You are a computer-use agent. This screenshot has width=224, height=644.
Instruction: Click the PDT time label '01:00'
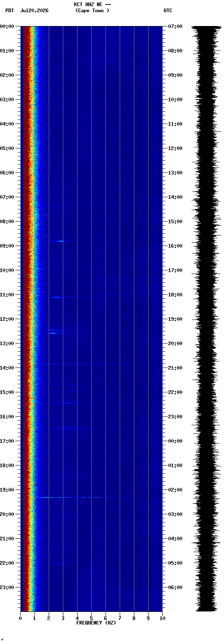(7, 51)
